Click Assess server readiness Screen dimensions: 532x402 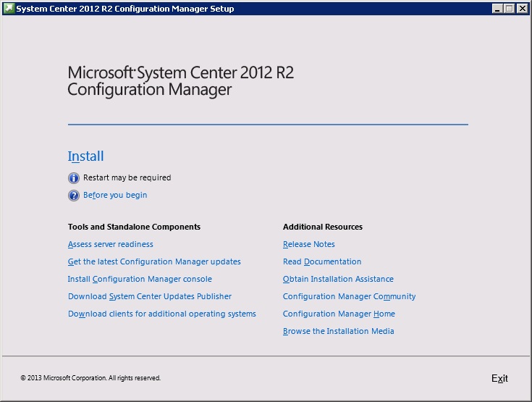[111, 245]
